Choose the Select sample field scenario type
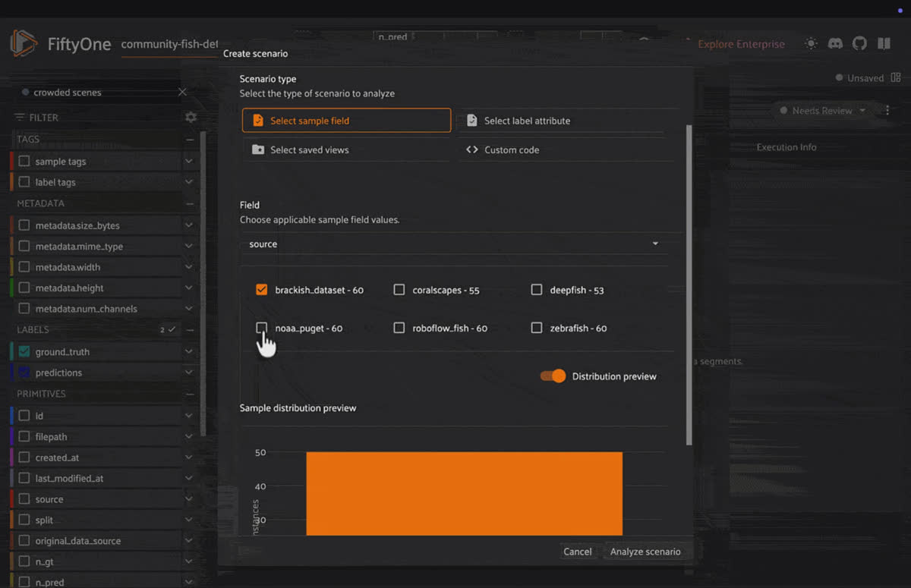 346,121
